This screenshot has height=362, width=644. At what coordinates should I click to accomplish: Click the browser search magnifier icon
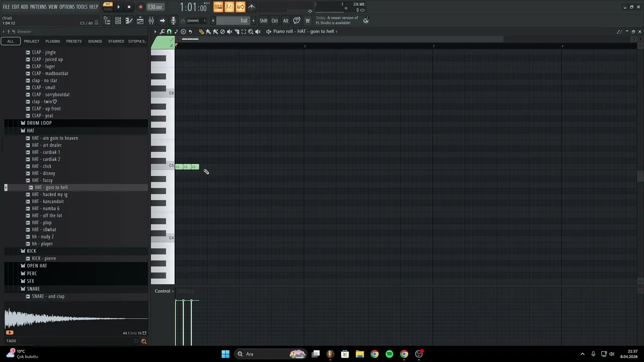(x=144, y=341)
